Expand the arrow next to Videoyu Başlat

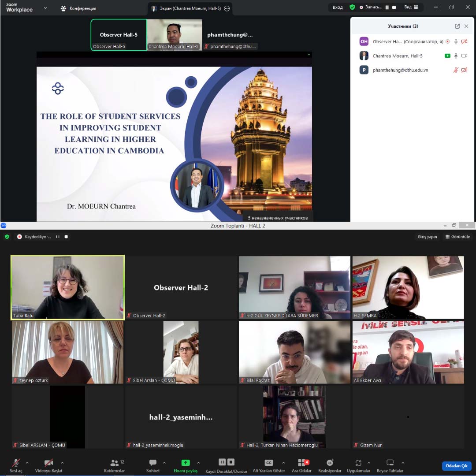[x=62, y=463]
